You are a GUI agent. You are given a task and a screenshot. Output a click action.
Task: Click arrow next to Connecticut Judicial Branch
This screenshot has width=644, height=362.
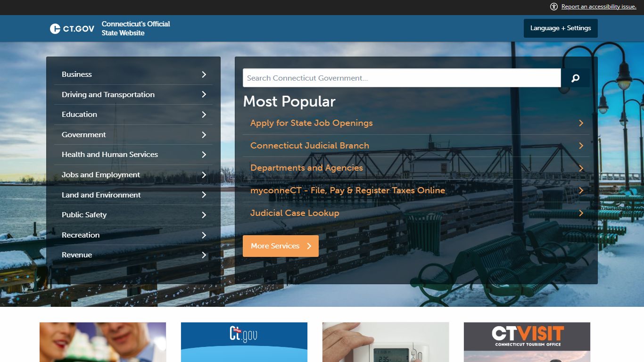point(581,146)
